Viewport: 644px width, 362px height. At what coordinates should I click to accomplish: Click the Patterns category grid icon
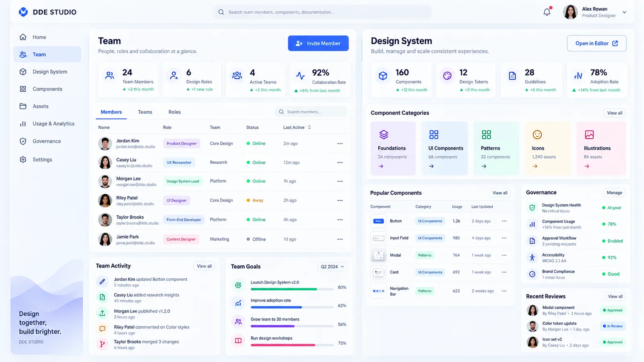point(486,134)
